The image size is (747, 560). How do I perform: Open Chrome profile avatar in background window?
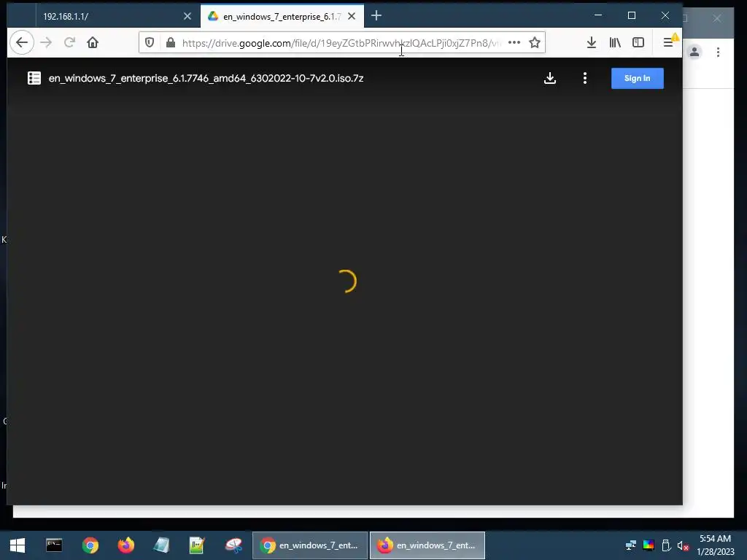[x=694, y=52]
